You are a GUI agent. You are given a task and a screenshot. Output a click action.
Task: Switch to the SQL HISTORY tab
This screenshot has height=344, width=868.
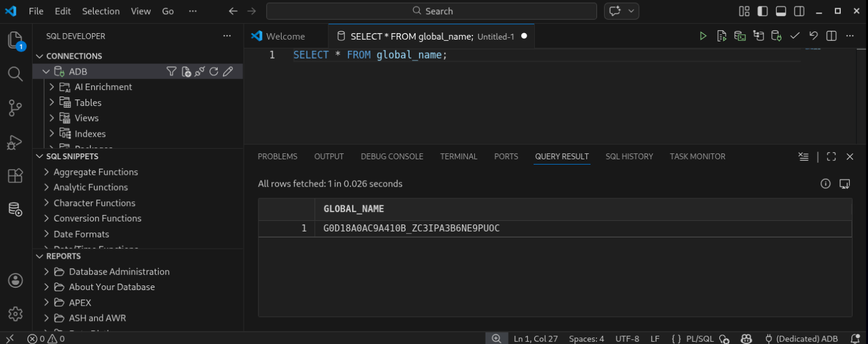point(629,156)
